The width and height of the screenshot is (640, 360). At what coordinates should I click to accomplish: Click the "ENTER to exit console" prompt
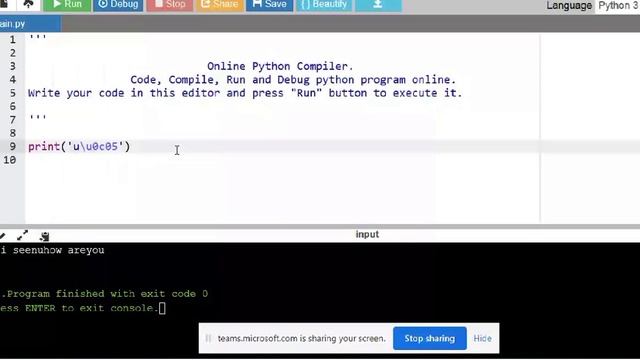[91, 308]
